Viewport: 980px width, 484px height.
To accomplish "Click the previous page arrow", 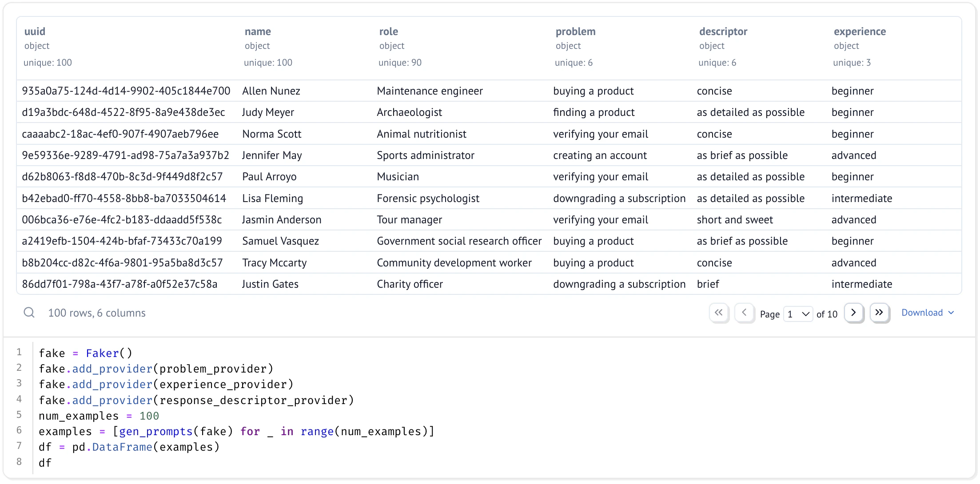I will 745,313.
